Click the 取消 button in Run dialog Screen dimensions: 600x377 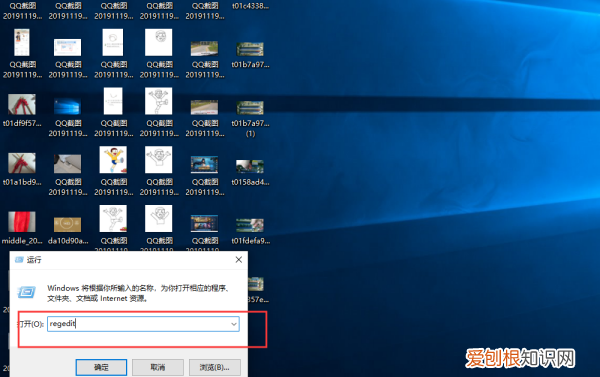coord(158,367)
